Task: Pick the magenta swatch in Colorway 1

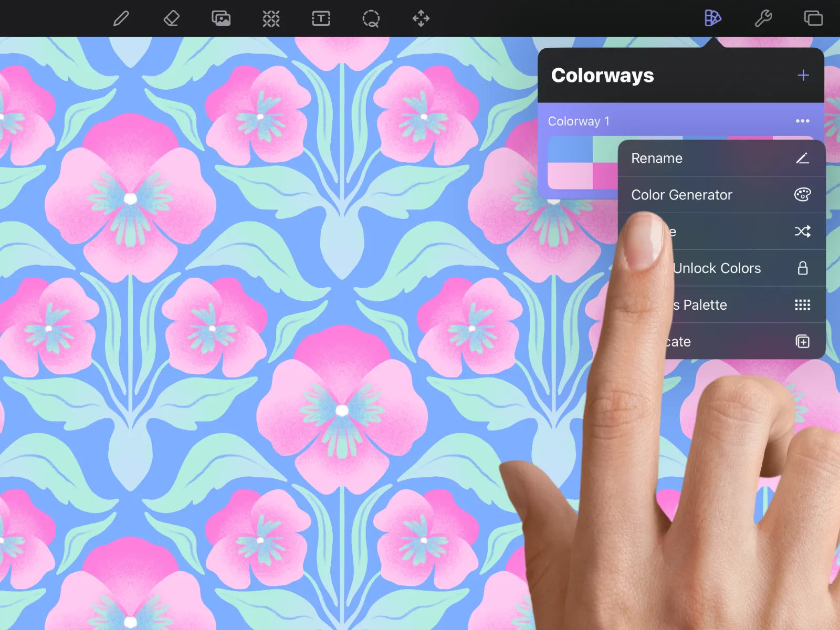Action: (x=605, y=175)
